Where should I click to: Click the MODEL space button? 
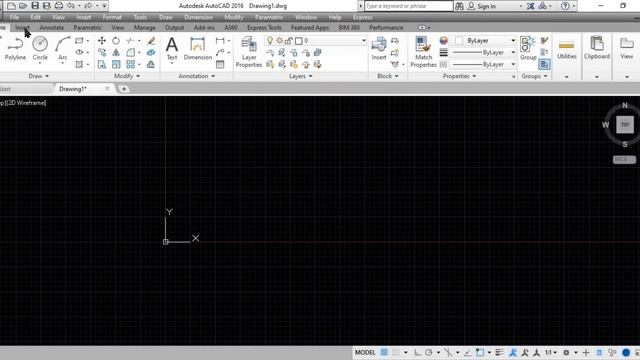coord(365,353)
